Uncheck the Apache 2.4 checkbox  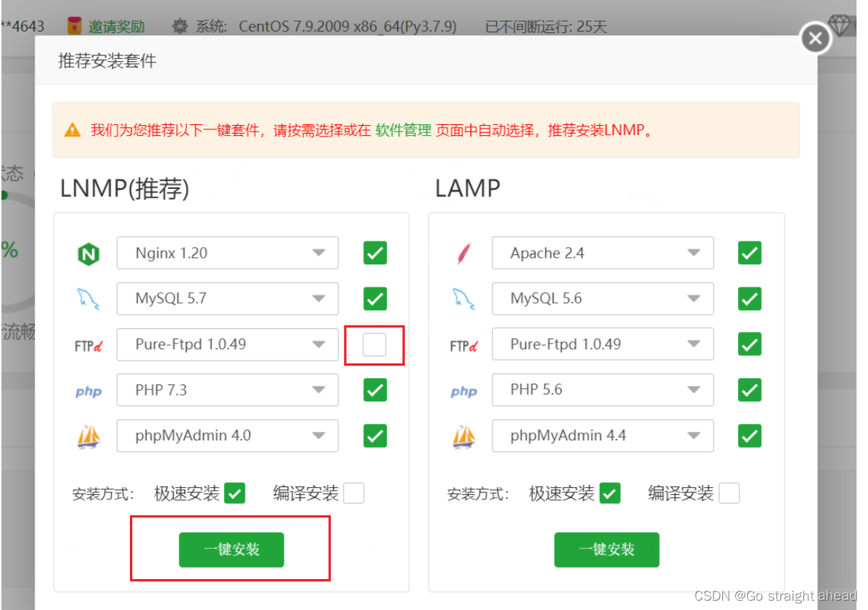(750, 253)
